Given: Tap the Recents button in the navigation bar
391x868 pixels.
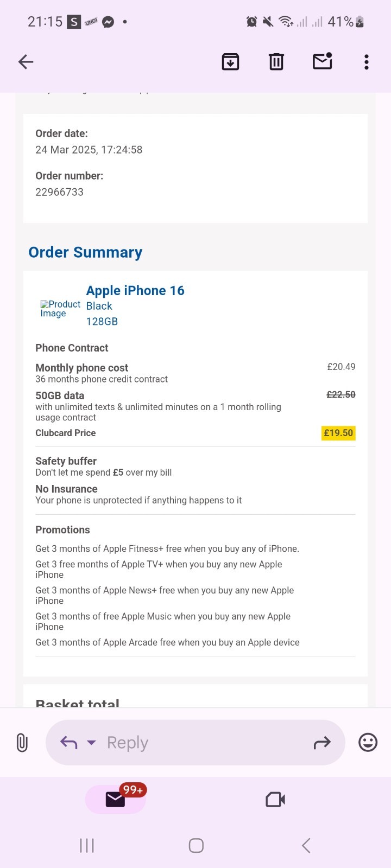Looking at the screenshot, I should [x=86, y=845].
